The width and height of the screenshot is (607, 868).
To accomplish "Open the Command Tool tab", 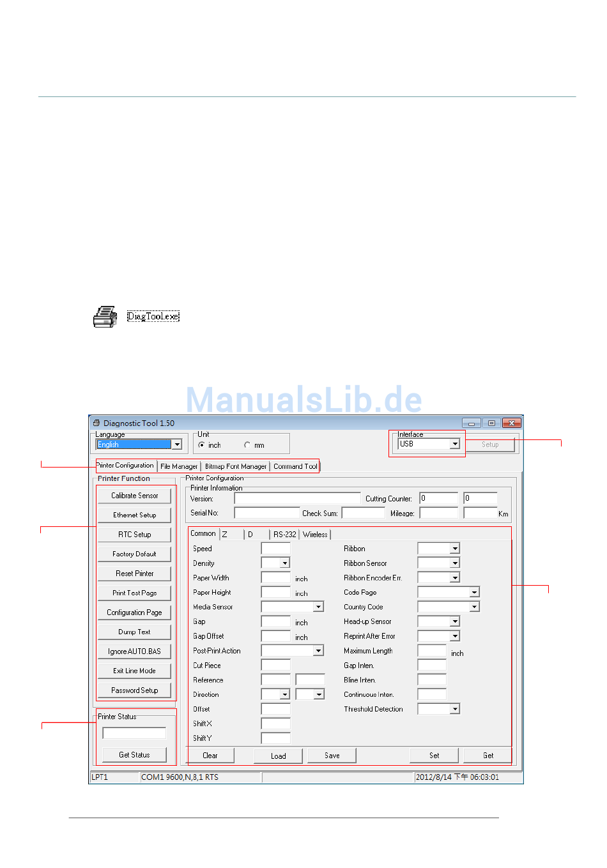I will click(295, 467).
